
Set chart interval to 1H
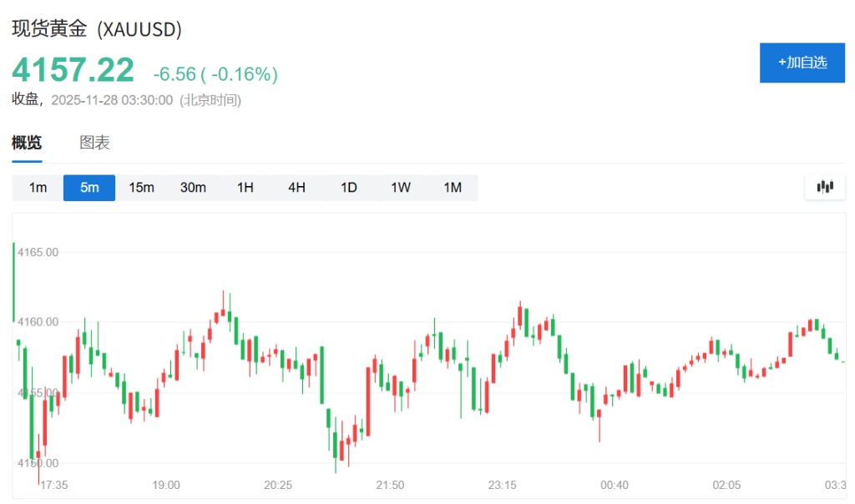tap(245, 188)
